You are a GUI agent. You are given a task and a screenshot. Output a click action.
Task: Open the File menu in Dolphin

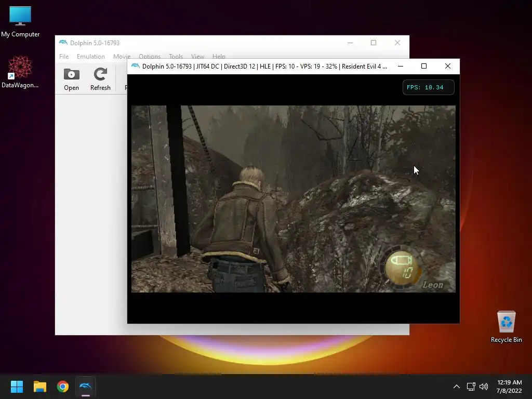(x=64, y=56)
